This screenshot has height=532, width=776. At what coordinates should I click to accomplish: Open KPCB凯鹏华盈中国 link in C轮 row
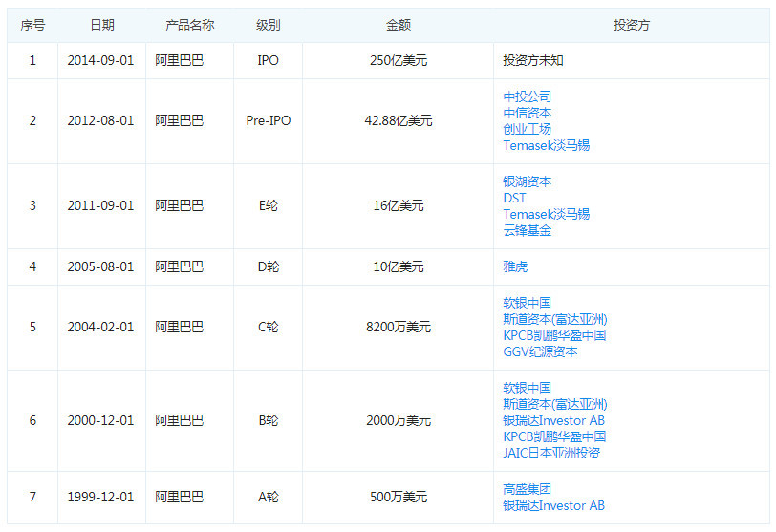(554, 335)
